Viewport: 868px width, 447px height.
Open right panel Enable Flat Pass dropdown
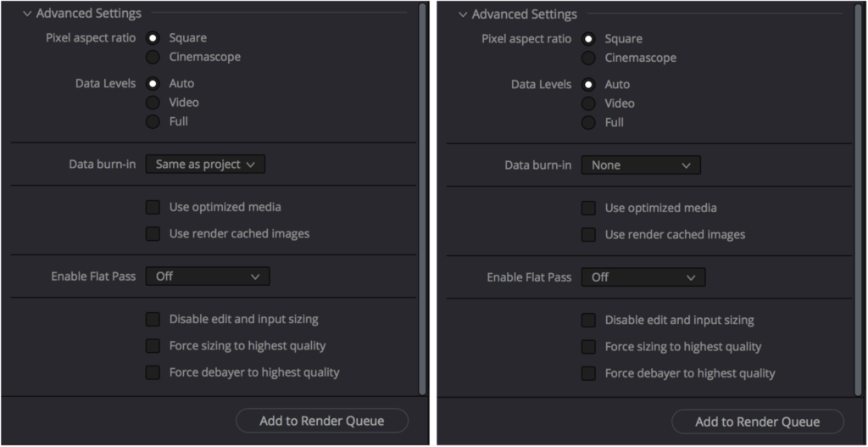click(643, 277)
